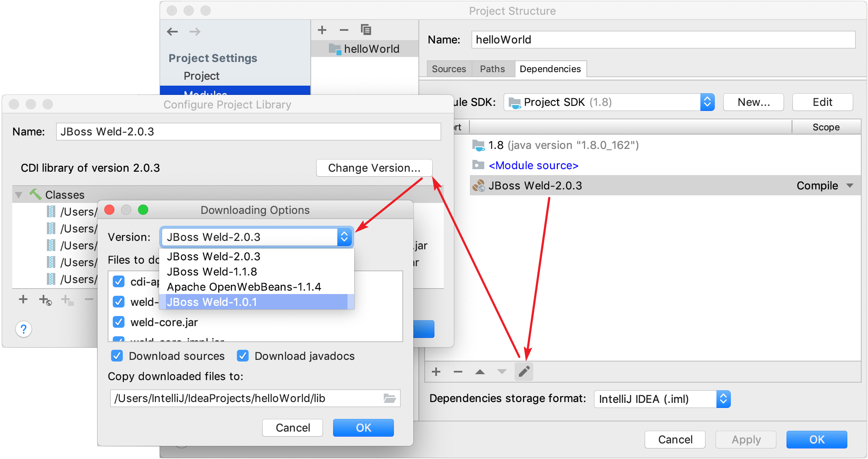
Task: Click Cancel in Downloading Options dialog
Action: pos(293,428)
